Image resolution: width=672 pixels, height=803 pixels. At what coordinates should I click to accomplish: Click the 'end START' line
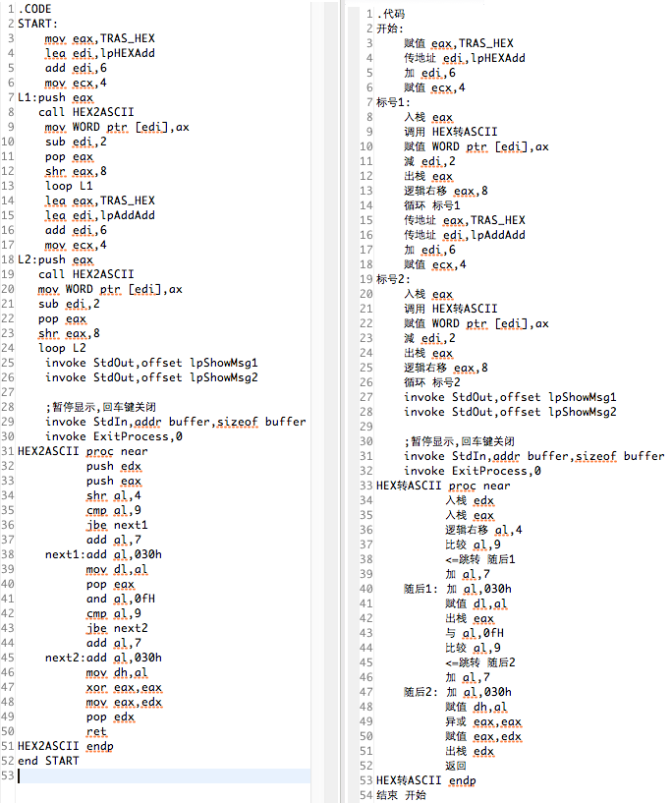[x=48, y=761]
